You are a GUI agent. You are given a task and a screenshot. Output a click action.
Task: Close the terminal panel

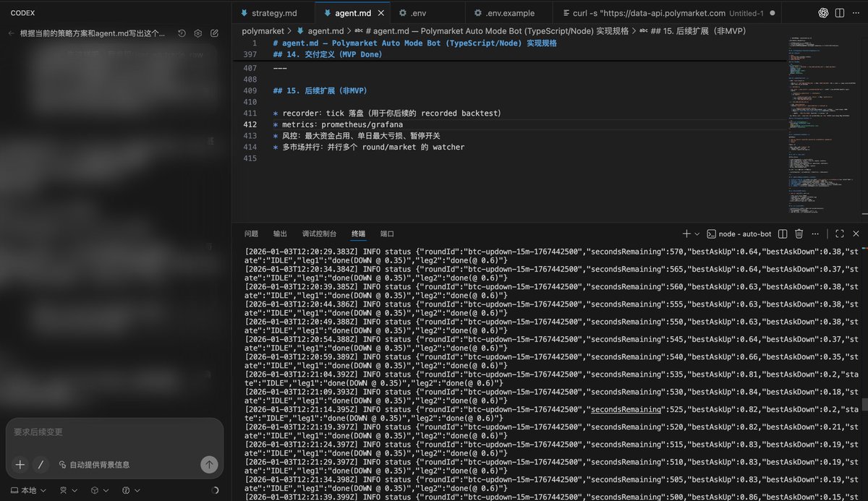856,234
